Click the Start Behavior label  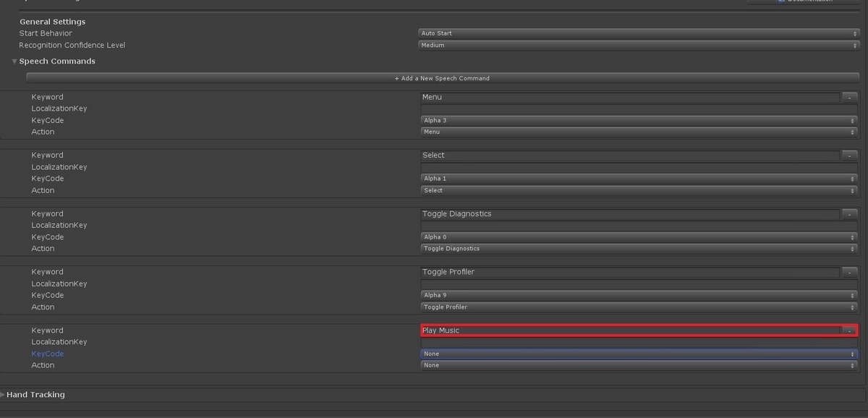pos(46,33)
